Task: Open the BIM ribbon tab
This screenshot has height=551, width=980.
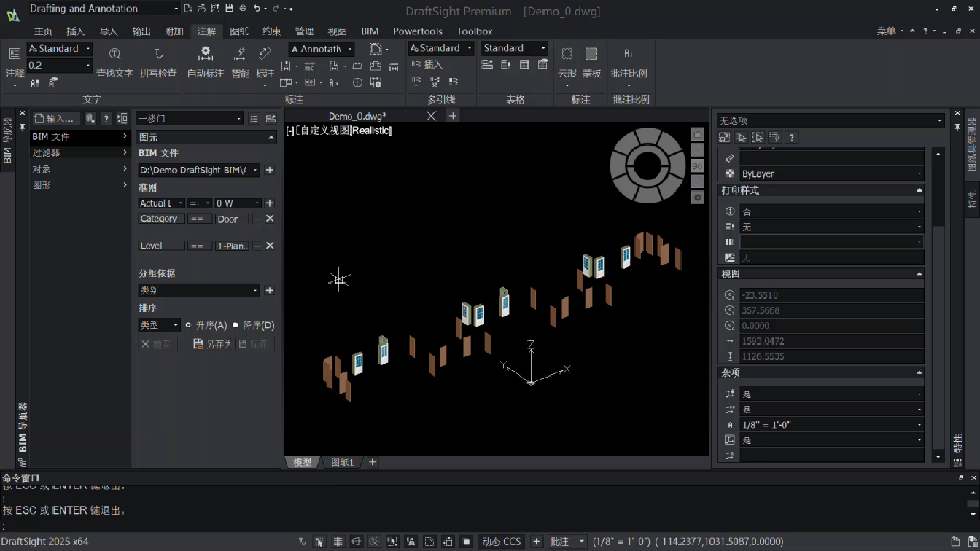Action: [x=370, y=31]
